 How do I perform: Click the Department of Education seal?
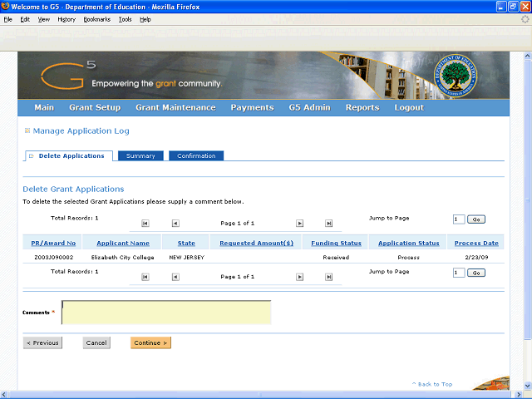(456, 76)
